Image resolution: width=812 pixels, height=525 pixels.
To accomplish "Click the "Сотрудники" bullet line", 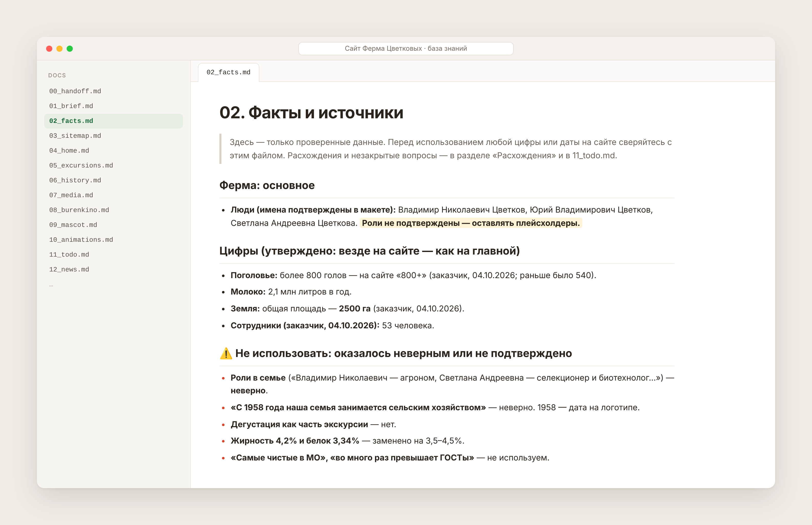I will [x=332, y=325].
